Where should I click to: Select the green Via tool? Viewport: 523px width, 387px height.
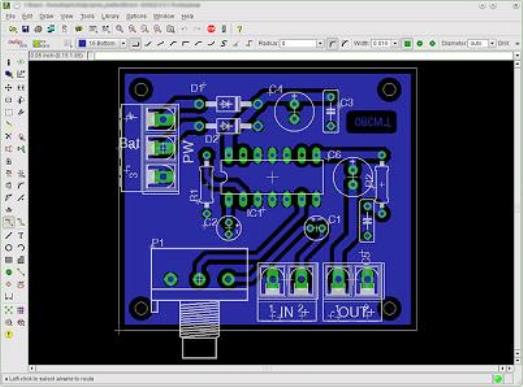(x=8, y=273)
